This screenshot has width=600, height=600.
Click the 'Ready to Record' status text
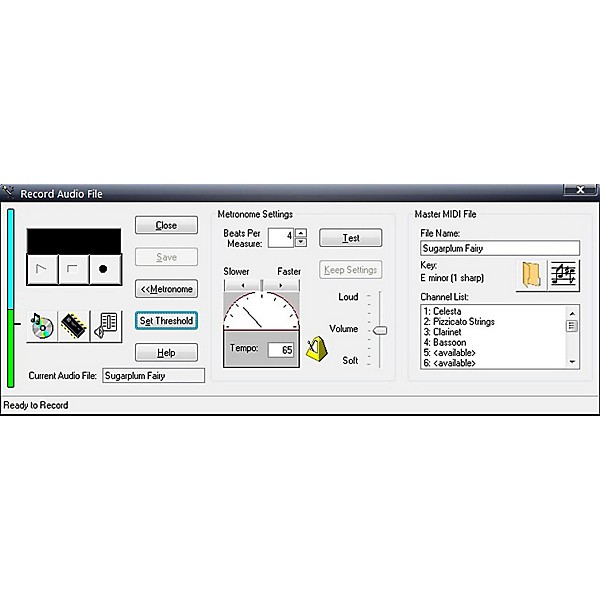36,405
